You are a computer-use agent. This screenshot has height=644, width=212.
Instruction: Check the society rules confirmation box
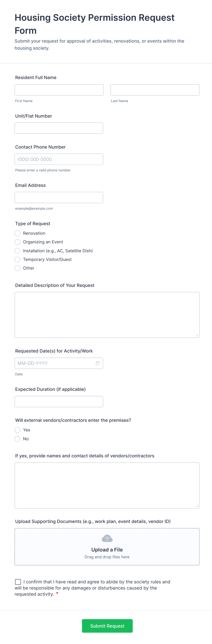(18, 582)
